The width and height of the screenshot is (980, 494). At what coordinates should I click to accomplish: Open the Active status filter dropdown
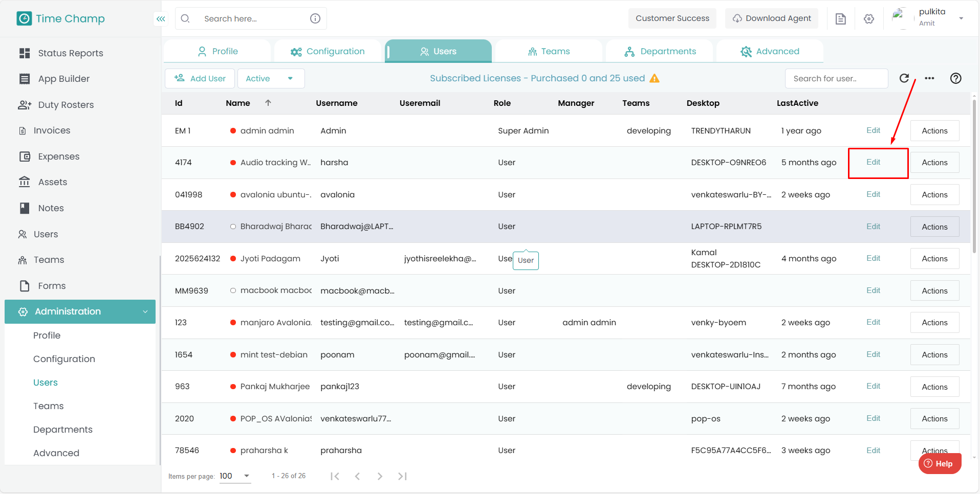point(271,78)
